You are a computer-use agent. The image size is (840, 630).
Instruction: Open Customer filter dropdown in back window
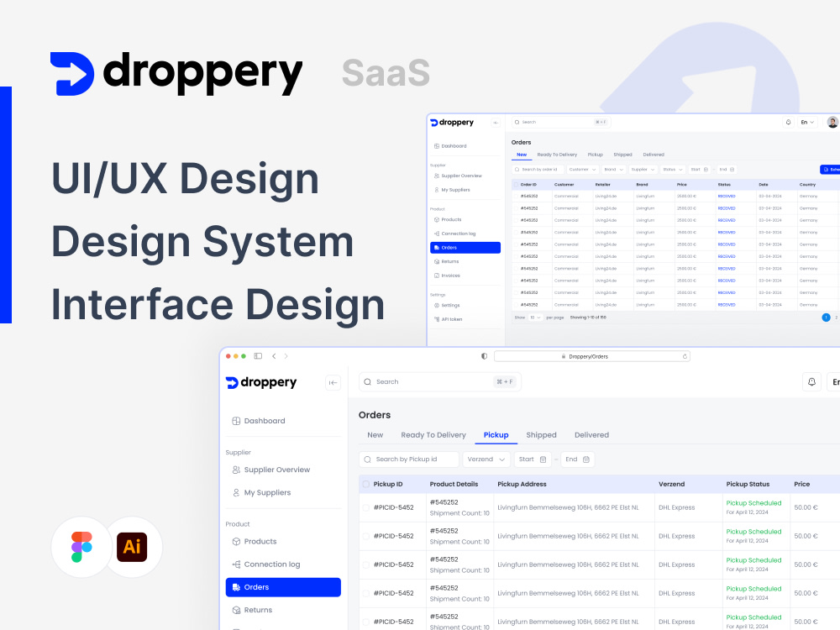pos(582,170)
